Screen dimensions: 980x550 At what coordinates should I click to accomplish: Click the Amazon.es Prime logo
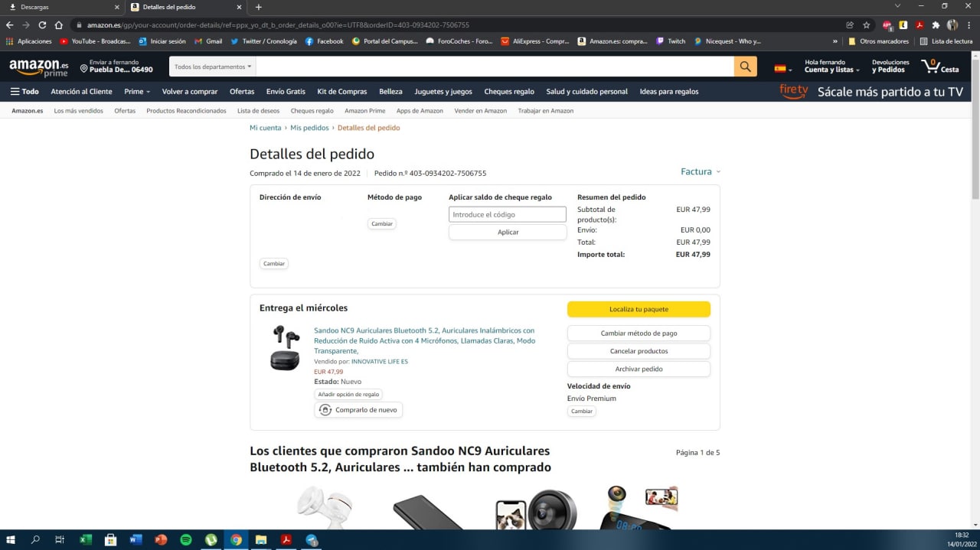(x=38, y=67)
